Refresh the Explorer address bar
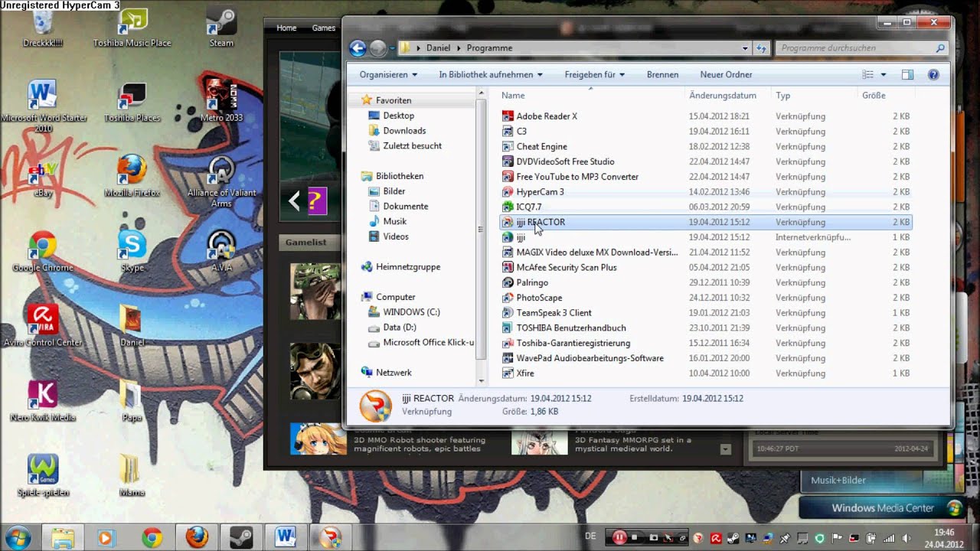Viewport: 980px width, 551px height. click(761, 48)
